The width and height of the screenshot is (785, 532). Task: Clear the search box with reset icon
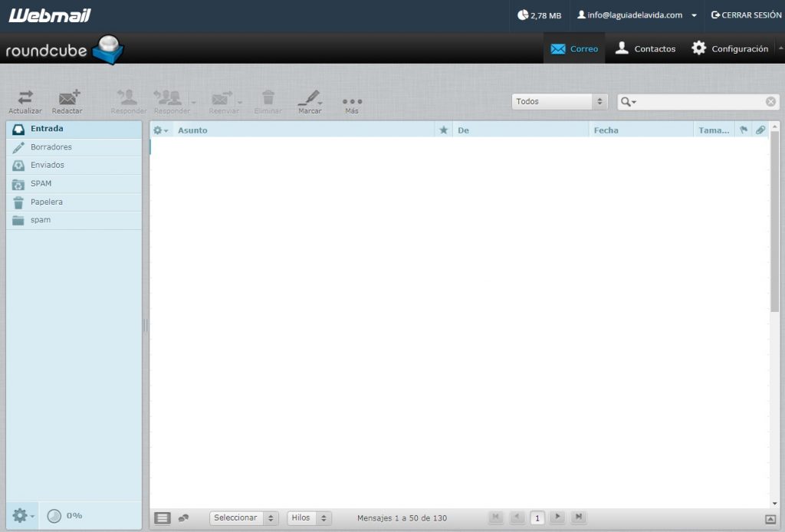[770, 101]
